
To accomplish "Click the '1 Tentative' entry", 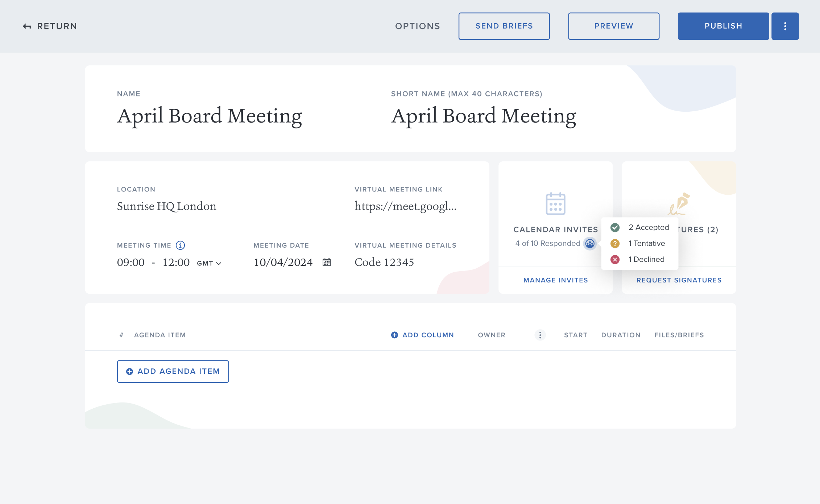I will (647, 243).
